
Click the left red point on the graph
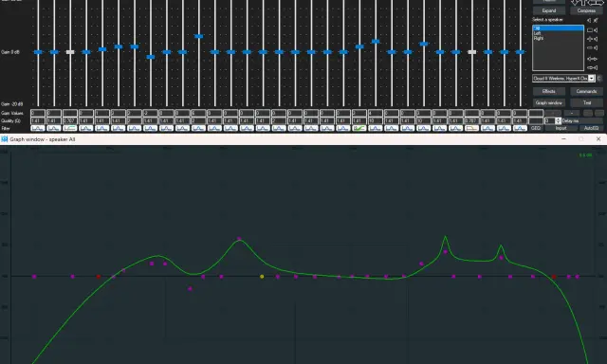pos(99,276)
